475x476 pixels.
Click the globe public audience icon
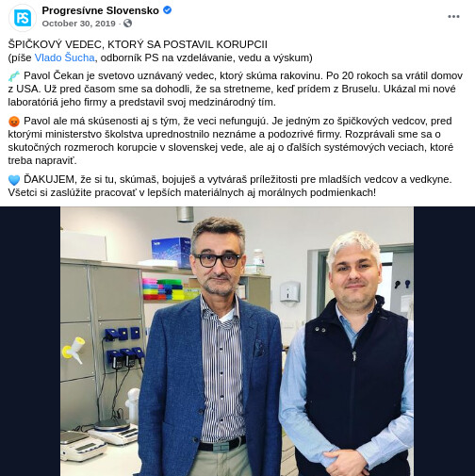coord(127,24)
